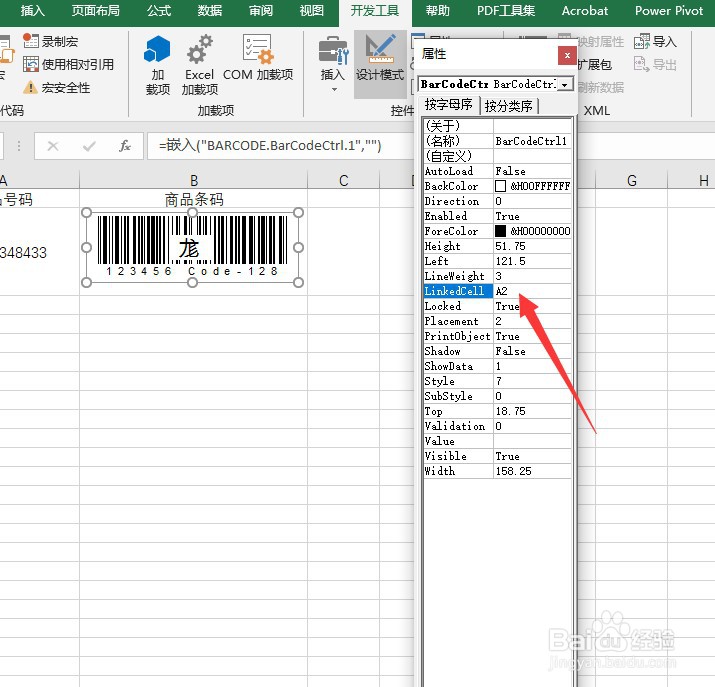Click the BackColor white swatch

click(500, 186)
